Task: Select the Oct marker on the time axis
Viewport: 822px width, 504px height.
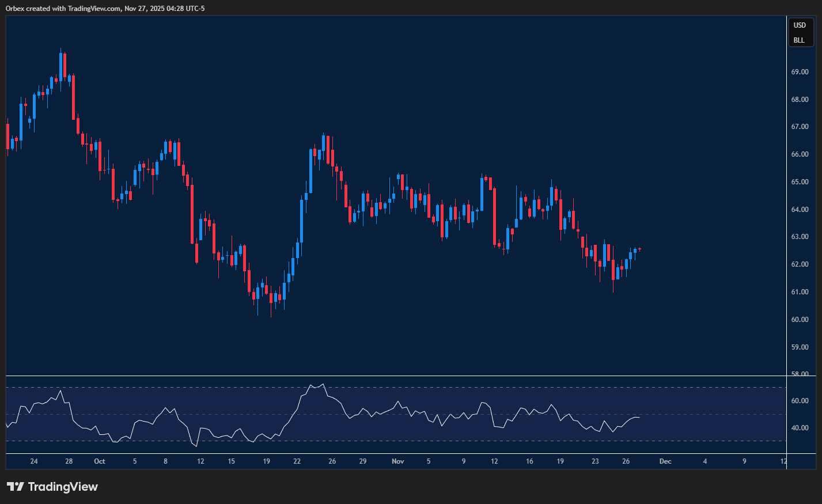Action: tap(100, 461)
